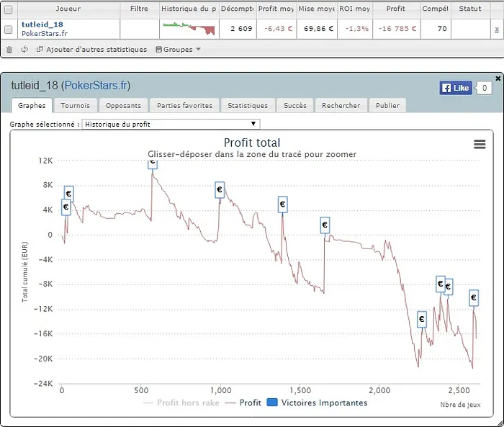504x427 pixels.
Task: Tick the header select-all checkbox
Action: (x=9, y=9)
